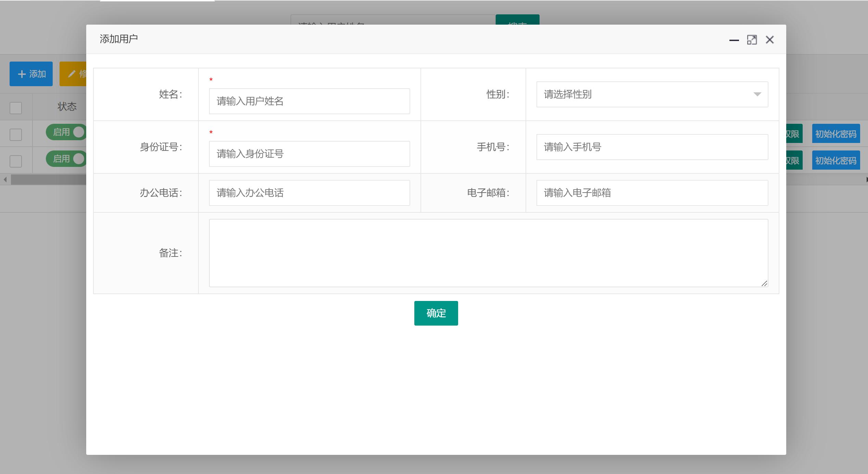The height and width of the screenshot is (474, 868).
Task: Expand the 添加用户 dialog to fullscreen
Action: [x=752, y=40]
